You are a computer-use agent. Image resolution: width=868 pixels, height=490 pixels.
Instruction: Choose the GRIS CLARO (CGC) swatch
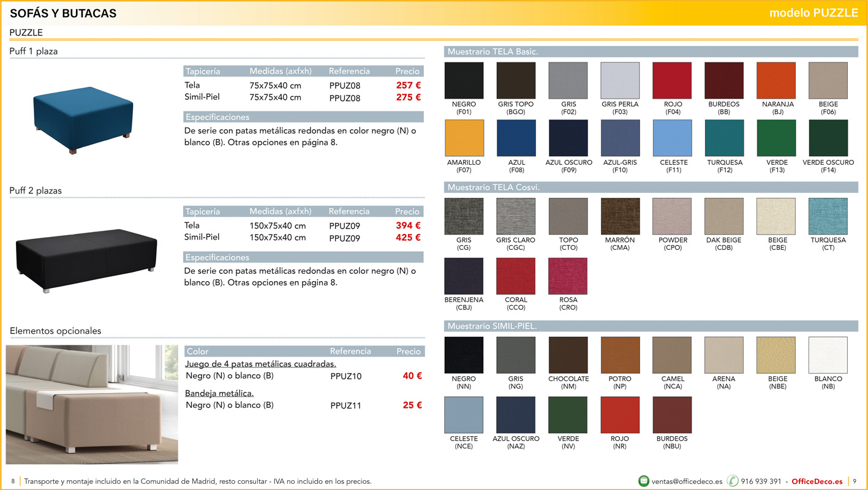click(x=516, y=216)
